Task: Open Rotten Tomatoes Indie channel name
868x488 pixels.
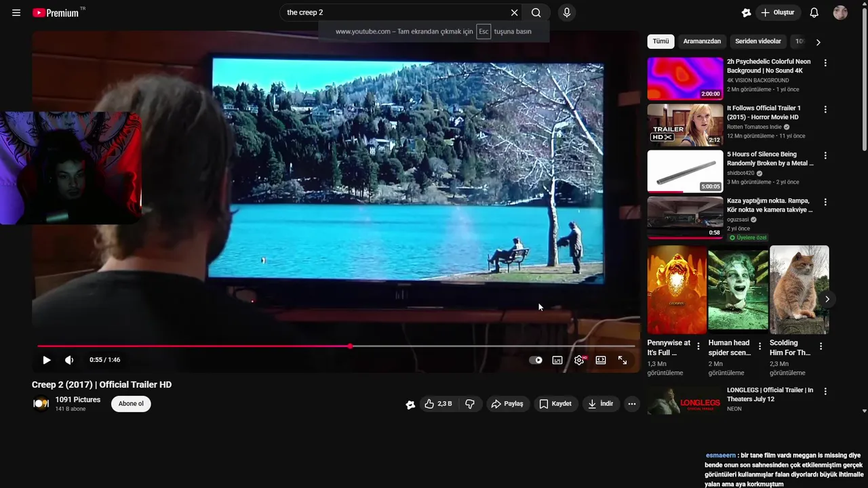Action: tap(753, 127)
